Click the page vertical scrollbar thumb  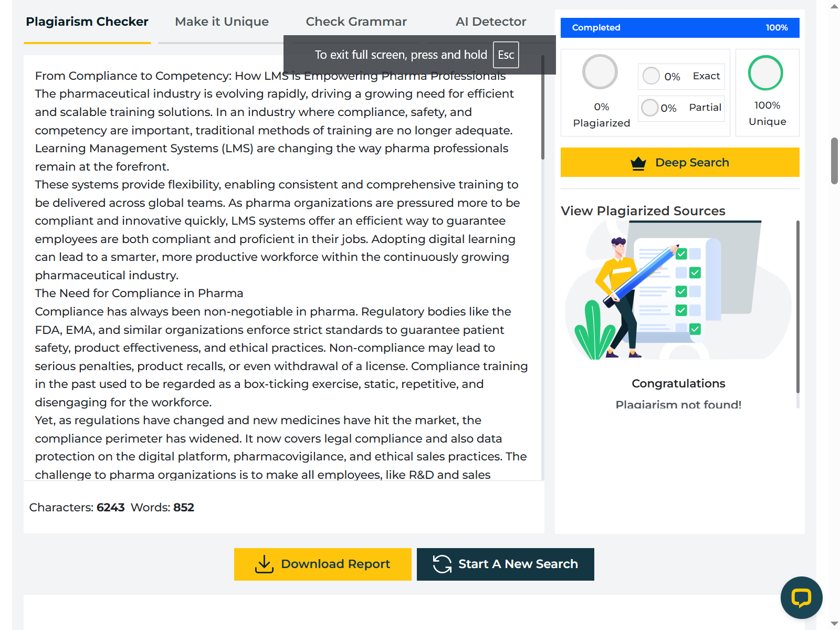834,161
